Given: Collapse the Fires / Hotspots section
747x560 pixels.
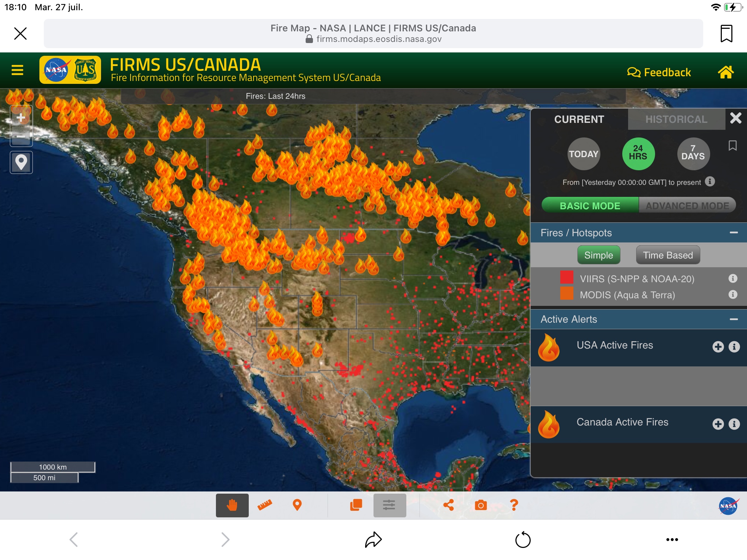Looking at the screenshot, I should click(x=734, y=233).
